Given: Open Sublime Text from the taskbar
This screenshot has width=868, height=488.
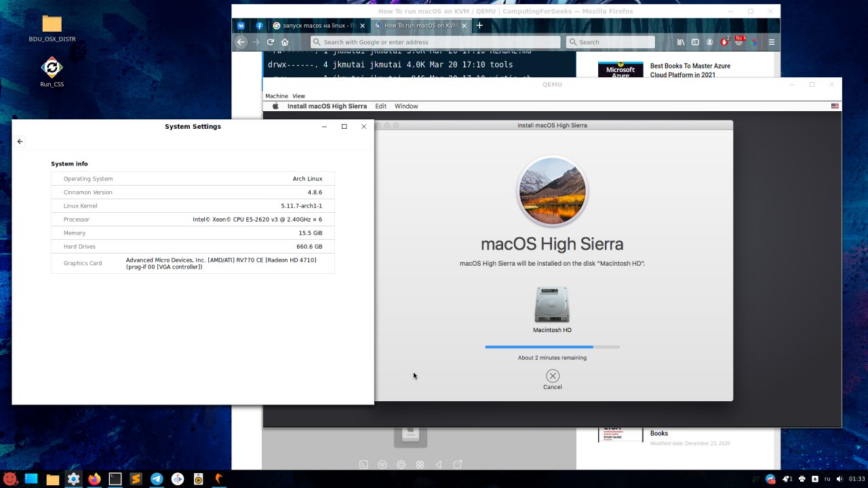Looking at the screenshot, I should click(136, 479).
